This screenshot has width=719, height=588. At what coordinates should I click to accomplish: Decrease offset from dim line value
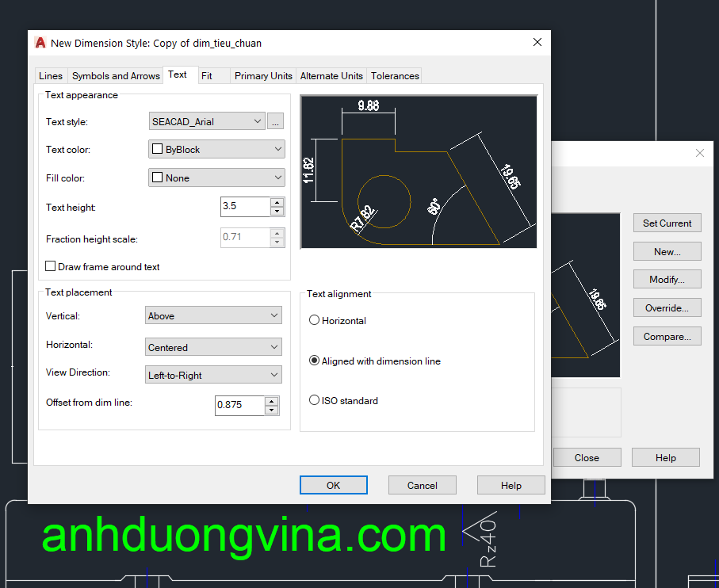point(272,410)
